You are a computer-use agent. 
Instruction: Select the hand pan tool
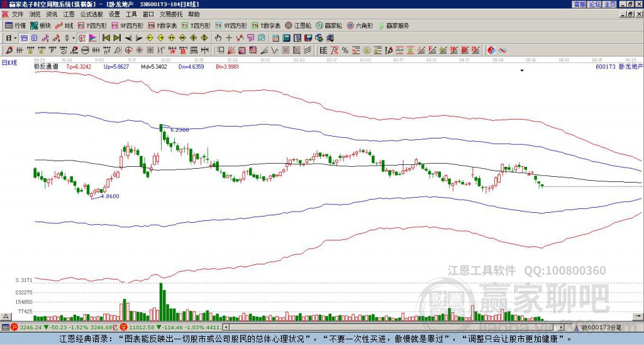point(218,38)
